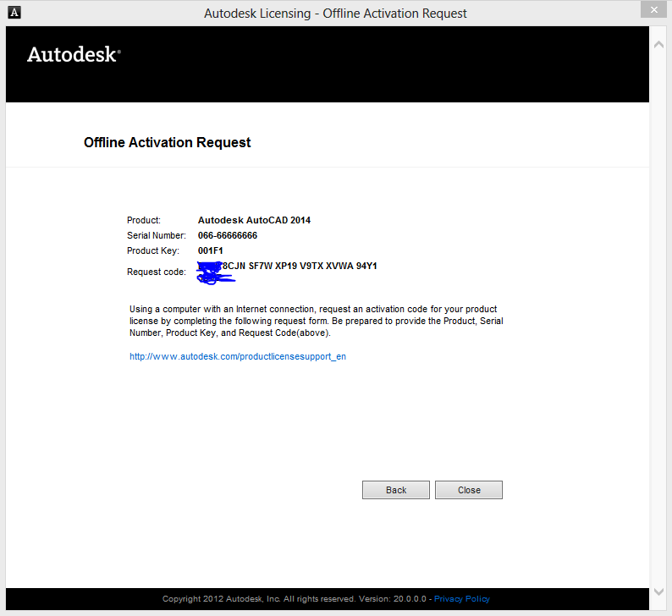
Task: Click the Autodesk logo in header
Action: [74, 55]
